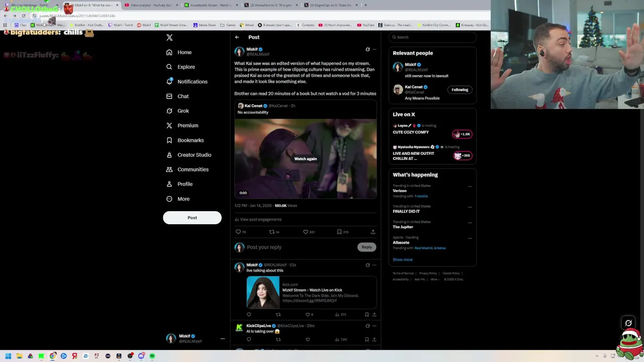Click the Reply button next to reply field
The width and height of the screenshot is (644, 362).
pos(366,247)
